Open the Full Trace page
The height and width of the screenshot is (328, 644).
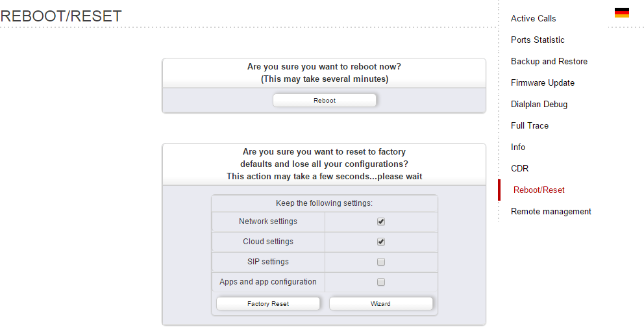[x=529, y=125]
